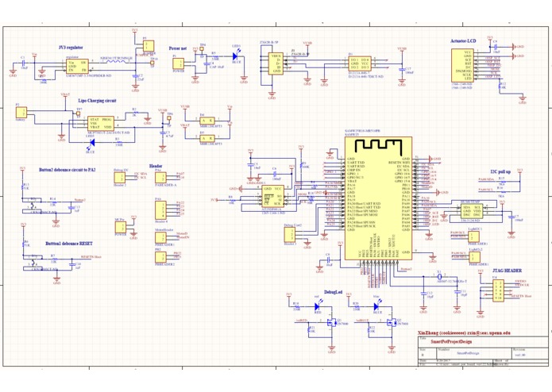This screenshot has width=552, height=392.
Task: Click the LightI2C2 header block
Action: coord(474,256)
